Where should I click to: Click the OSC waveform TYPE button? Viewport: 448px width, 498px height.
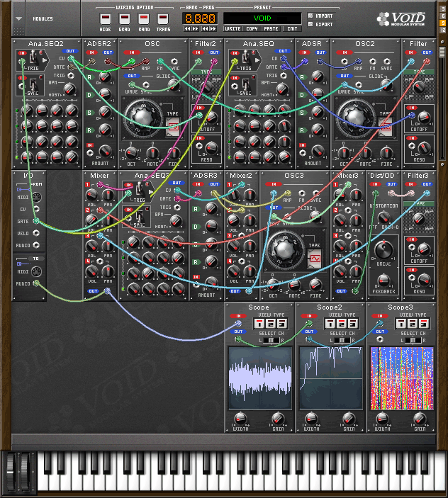[x=173, y=127]
